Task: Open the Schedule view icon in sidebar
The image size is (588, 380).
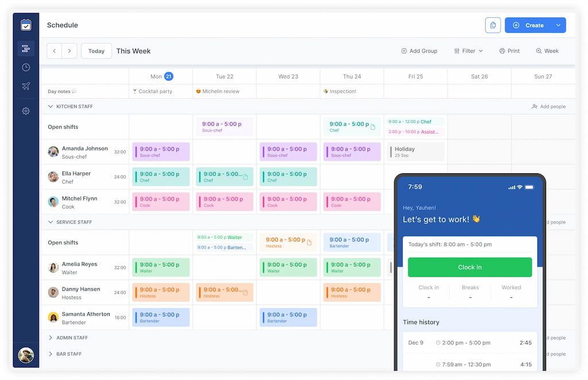Action: pos(26,49)
